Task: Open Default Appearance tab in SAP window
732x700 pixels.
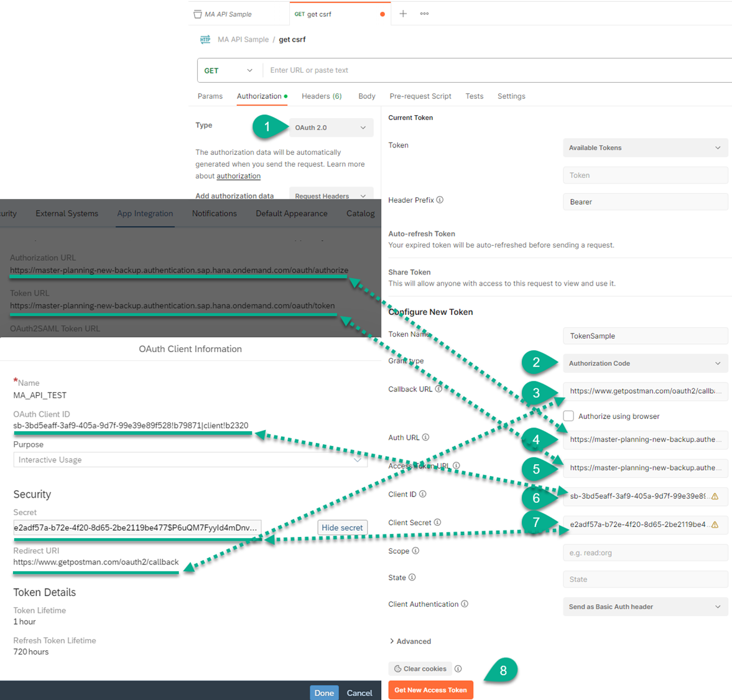Action: [292, 213]
